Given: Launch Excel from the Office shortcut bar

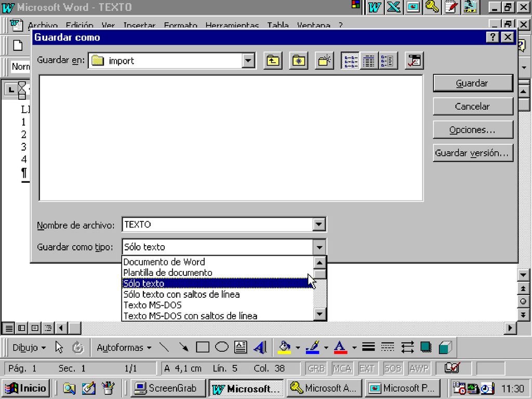Looking at the screenshot, I should click(x=394, y=7).
